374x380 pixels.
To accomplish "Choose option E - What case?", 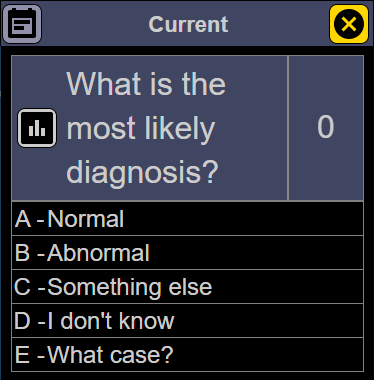I will coord(187,354).
